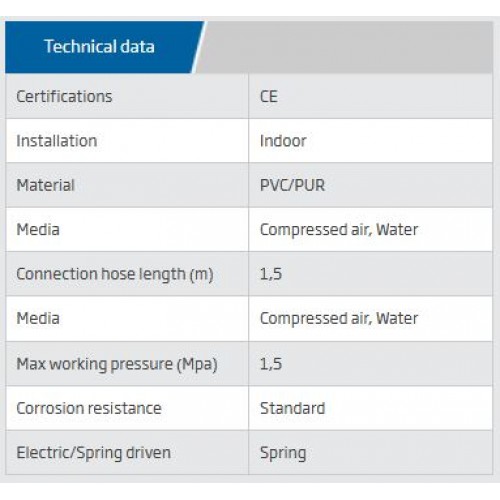The height and width of the screenshot is (500, 500).
Task: Click the CE certification value
Action: 269,97
